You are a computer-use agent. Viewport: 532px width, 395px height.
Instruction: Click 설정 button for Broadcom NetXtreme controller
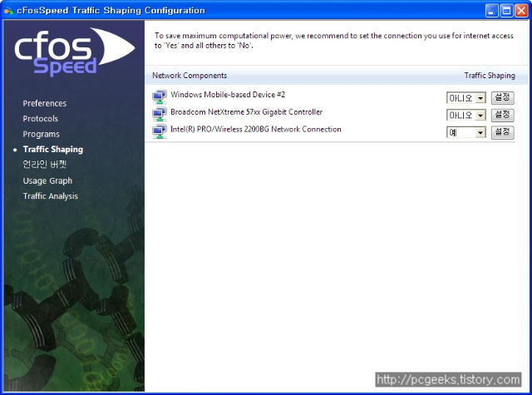point(503,115)
